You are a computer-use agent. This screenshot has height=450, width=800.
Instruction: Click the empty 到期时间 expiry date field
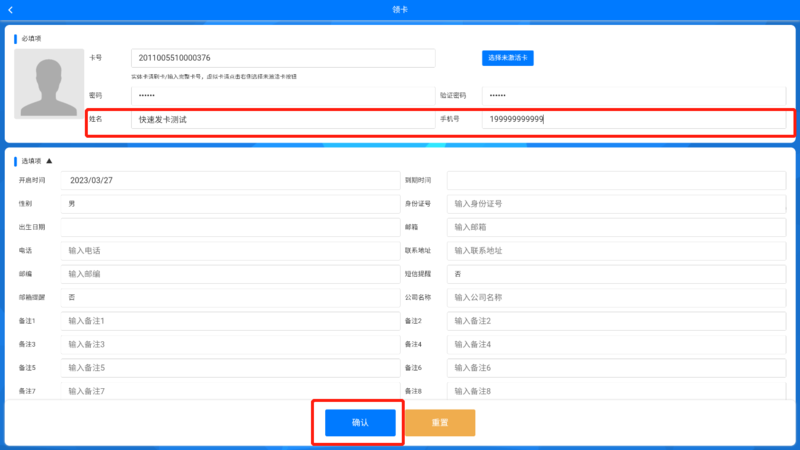616,180
